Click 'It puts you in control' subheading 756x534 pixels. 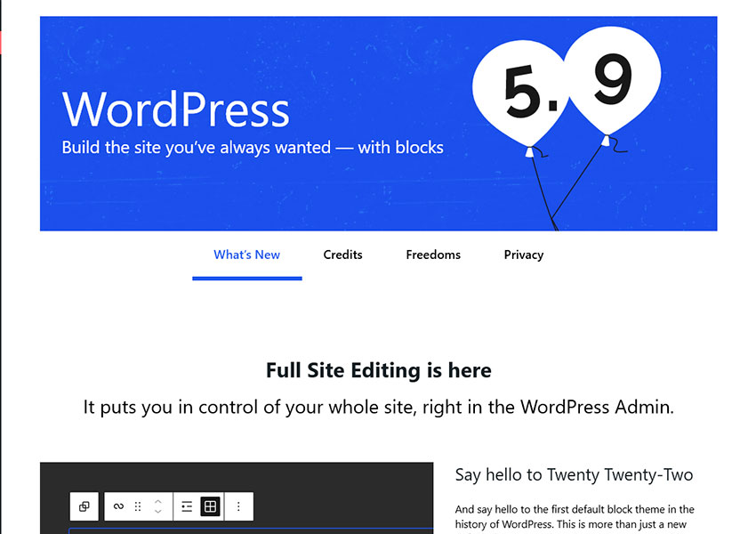(x=379, y=407)
